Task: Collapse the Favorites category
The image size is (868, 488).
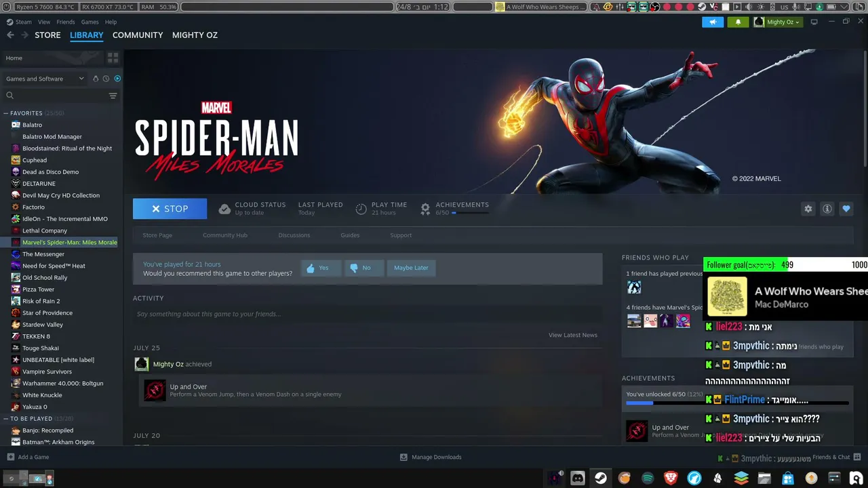Action: 6,113
